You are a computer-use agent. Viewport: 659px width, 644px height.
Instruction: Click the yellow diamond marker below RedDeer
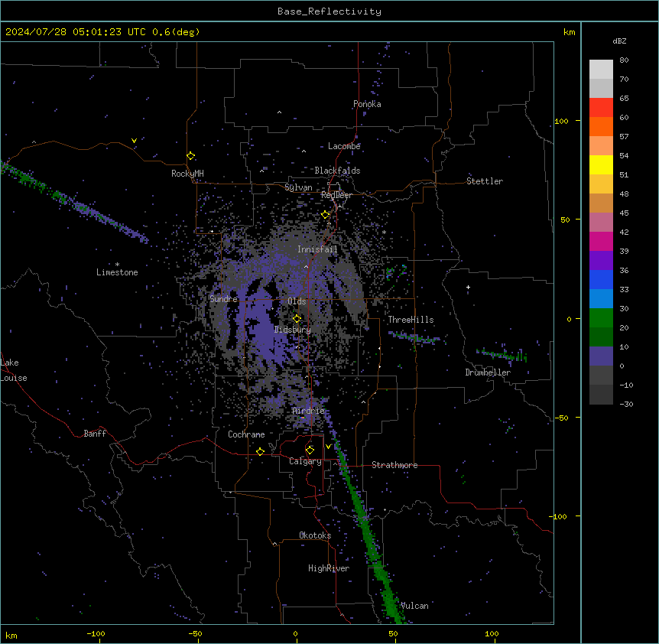[326, 215]
